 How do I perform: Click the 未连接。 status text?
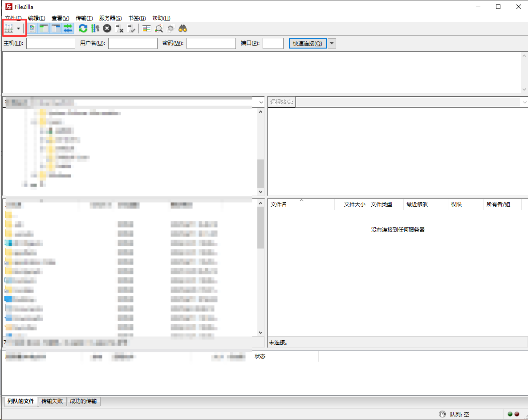(x=278, y=343)
